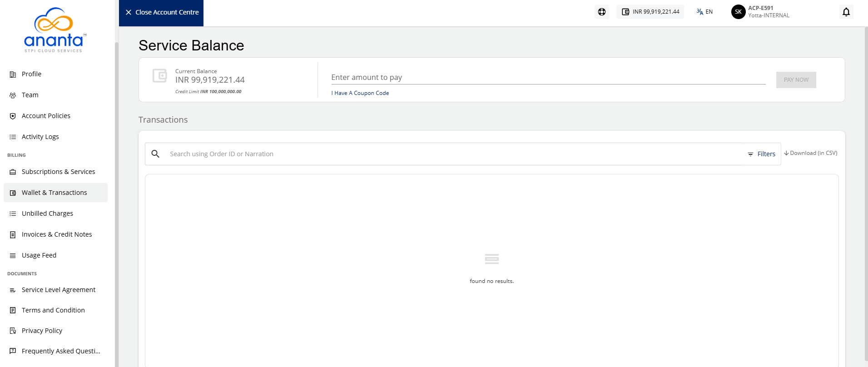Click the Activity Logs list icon
The image size is (868, 367).
tap(13, 137)
